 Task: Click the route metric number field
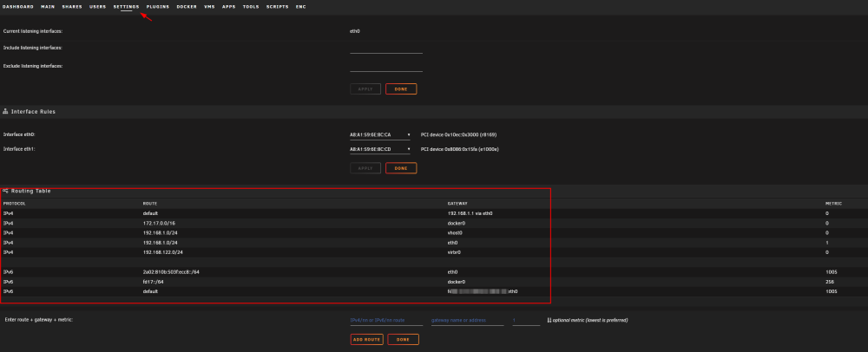[x=526, y=321]
